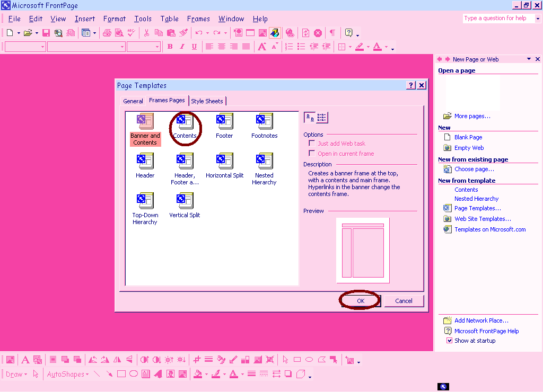Pick the Vertical Split template icon
543x392 pixels.
[x=185, y=201]
